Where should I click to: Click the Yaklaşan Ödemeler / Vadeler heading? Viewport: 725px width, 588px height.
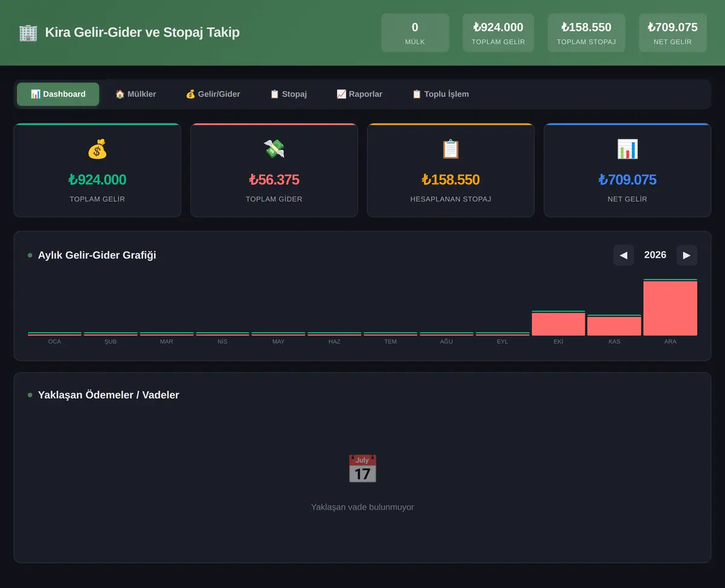point(109,395)
